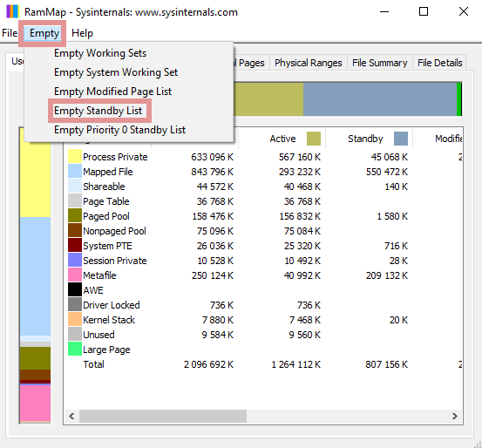This screenshot has width=482, height=448.
Task: Select the Driver Locked row label
Action: [x=112, y=305]
